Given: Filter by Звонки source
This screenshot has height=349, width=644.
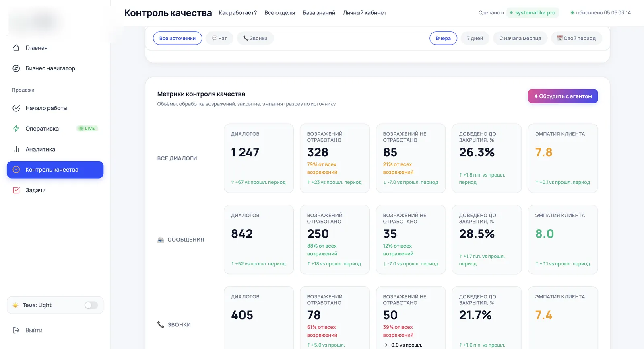Looking at the screenshot, I should click(256, 38).
